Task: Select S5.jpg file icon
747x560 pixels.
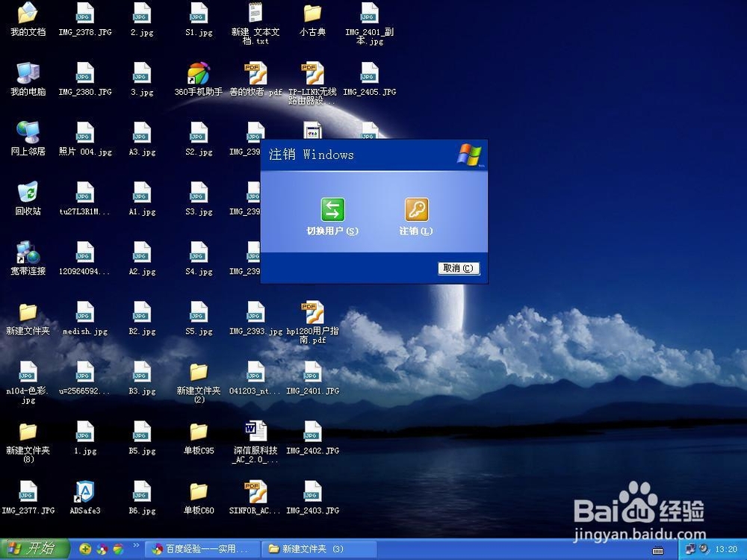Action: (x=199, y=312)
